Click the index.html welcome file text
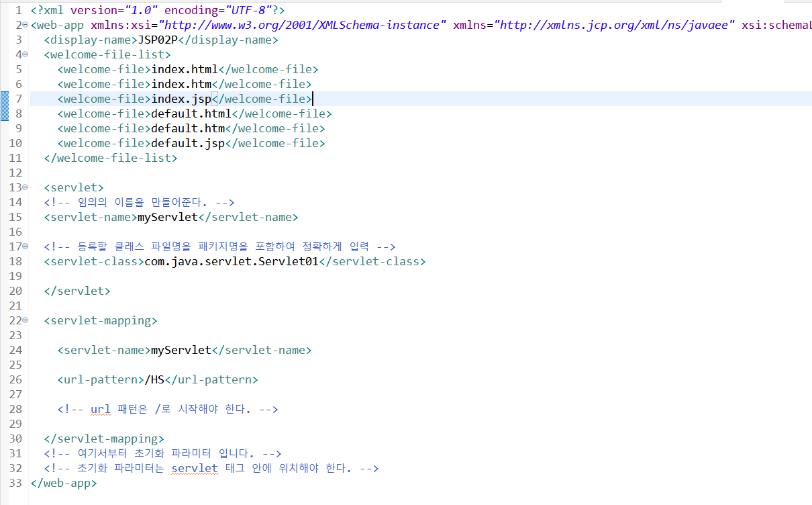Image resolution: width=812 pixels, height=505 pixels. 185,69
